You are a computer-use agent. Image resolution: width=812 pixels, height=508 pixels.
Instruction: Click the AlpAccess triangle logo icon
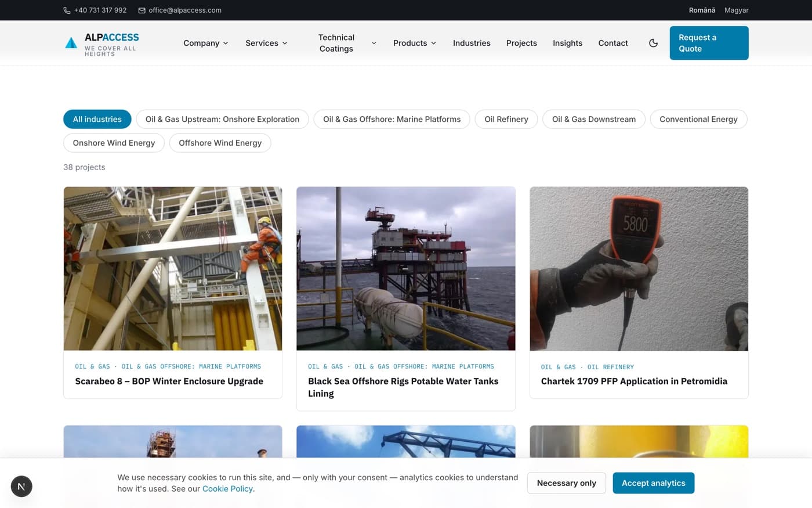71,42
